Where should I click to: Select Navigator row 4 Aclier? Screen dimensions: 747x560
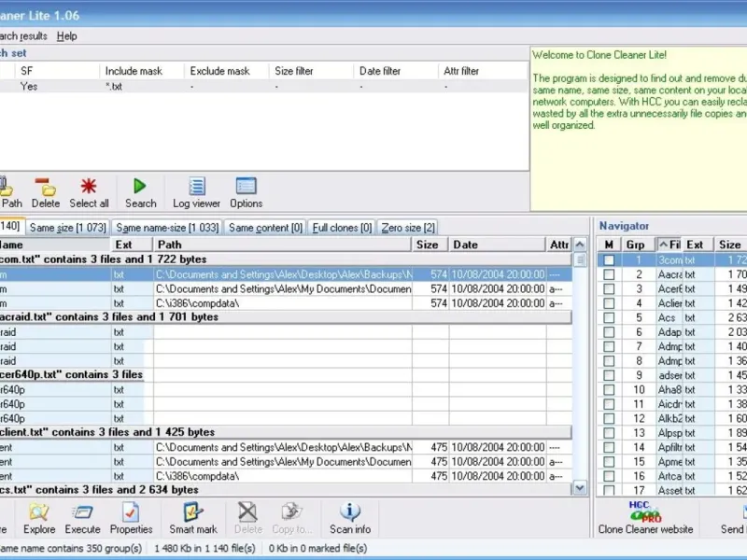click(x=671, y=303)
